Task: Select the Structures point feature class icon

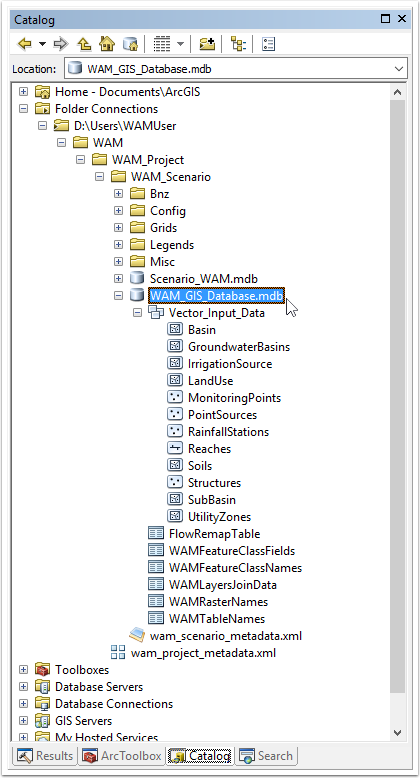Action: click(x=175, y=482)
